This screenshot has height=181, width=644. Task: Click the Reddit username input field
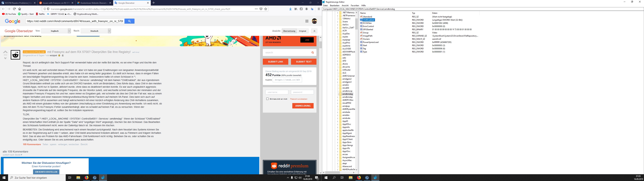277,92
